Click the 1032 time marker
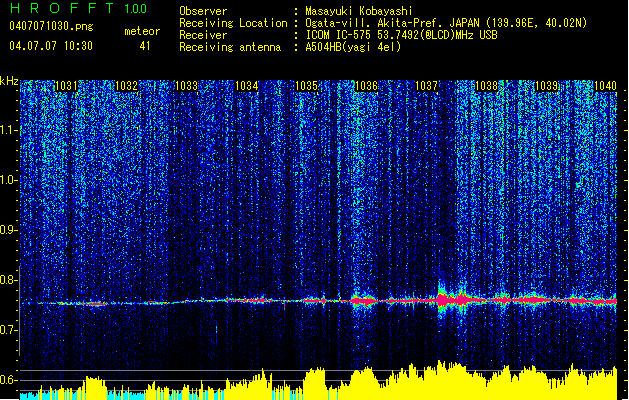This screenshot has width=629, height=400. coord(126,86)
